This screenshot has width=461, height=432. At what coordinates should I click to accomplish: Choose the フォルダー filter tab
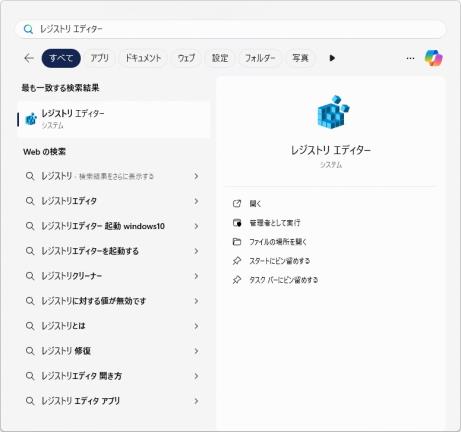(x=260, y=58)
